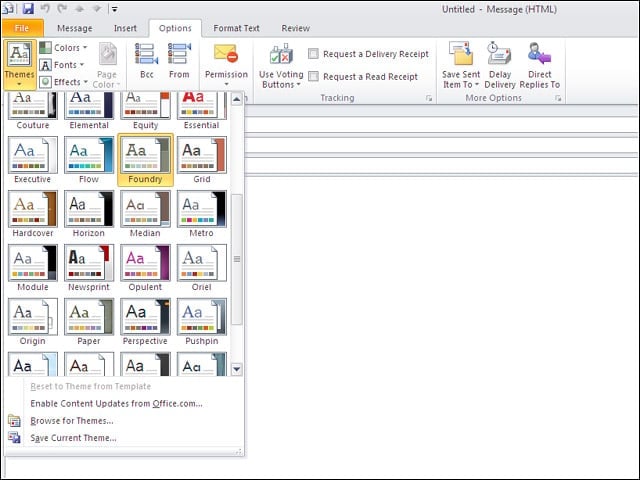Click the theme gallery scrollbar thumb
The image size is (640, 480).
237,259
